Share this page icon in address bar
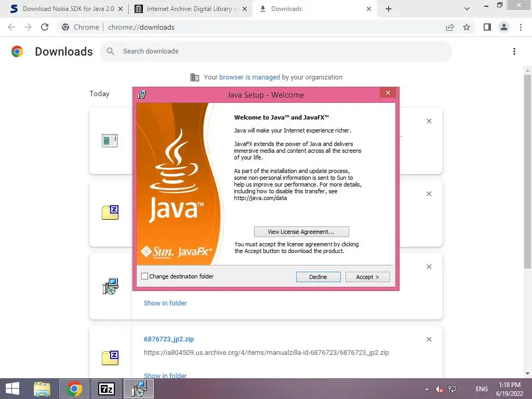Screen dimensions: 532x399 pyautogui.click(x=450, y=27)
